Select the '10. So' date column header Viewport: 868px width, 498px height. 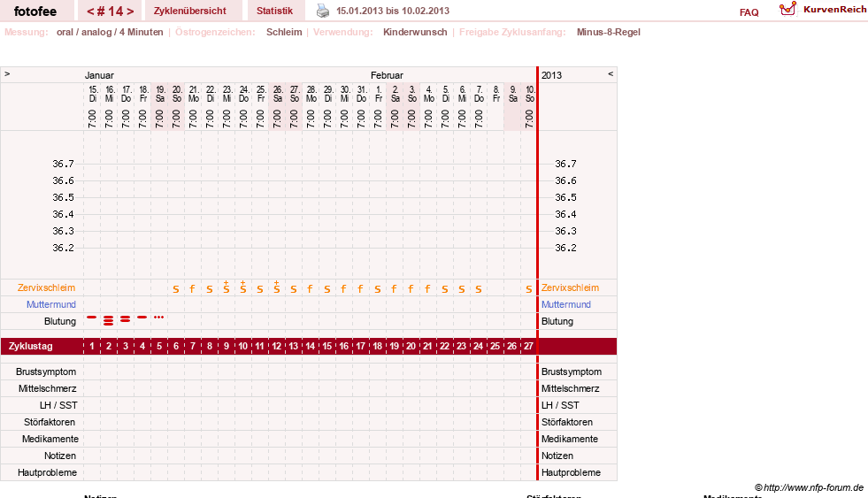click(x=530, y=94)
